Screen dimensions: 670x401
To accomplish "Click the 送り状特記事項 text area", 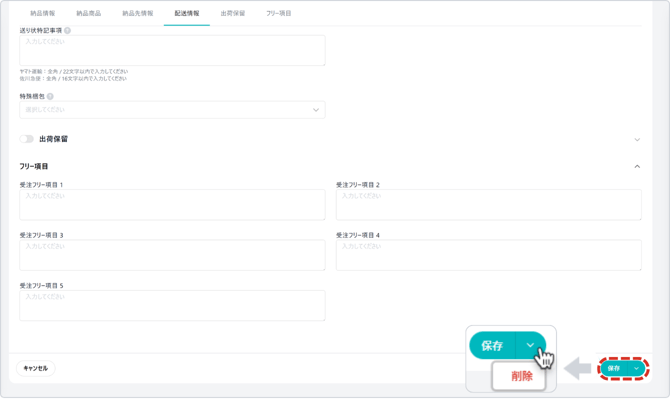I will pyautogui.click(x=172, y=51).
